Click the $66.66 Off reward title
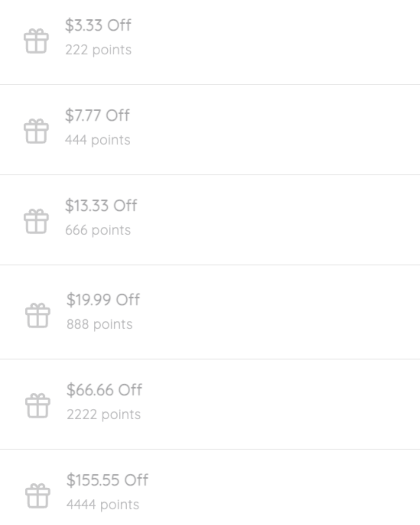420x525 pixels. [104, 390]
